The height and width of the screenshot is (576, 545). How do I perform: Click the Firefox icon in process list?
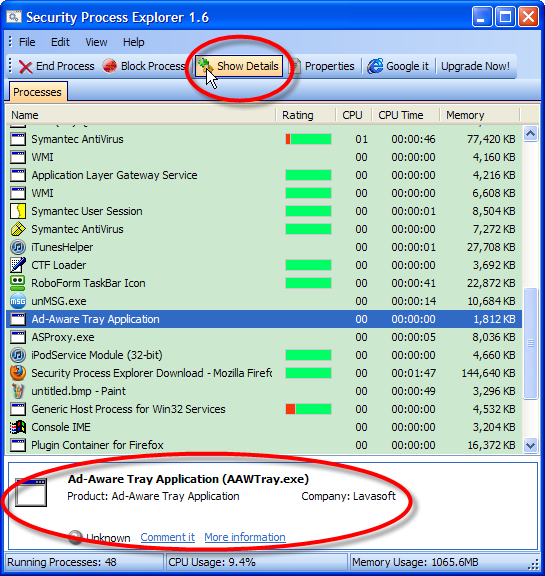click(18, 373)
